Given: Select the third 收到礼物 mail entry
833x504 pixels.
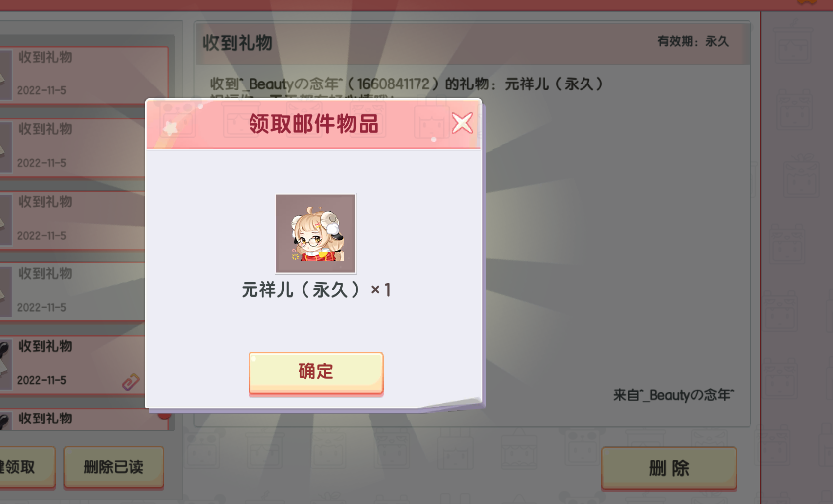Looking at the screenshot, I should point(73,220).
